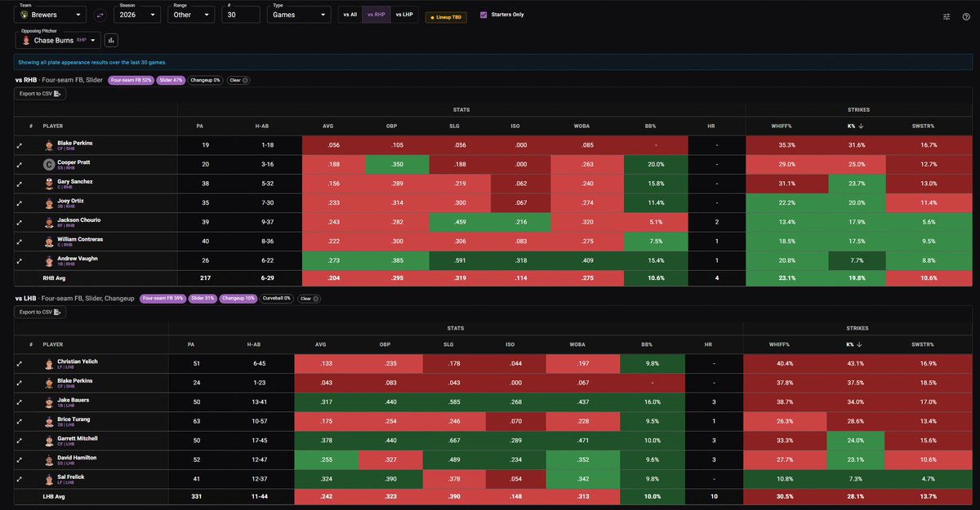Click Jackson Chourio's player headshot
This screenshot has height=510, width=980.
click(50, 222)
